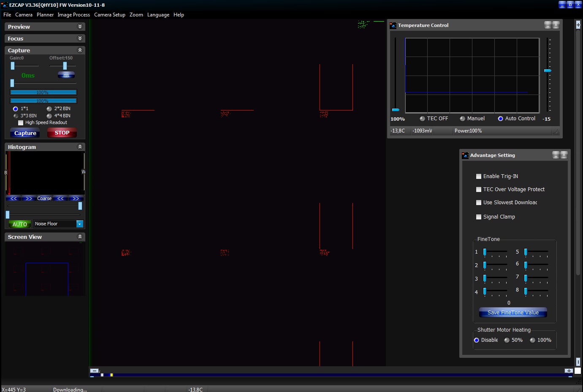Expand the Focus panel chevron

tap(80, 38)
